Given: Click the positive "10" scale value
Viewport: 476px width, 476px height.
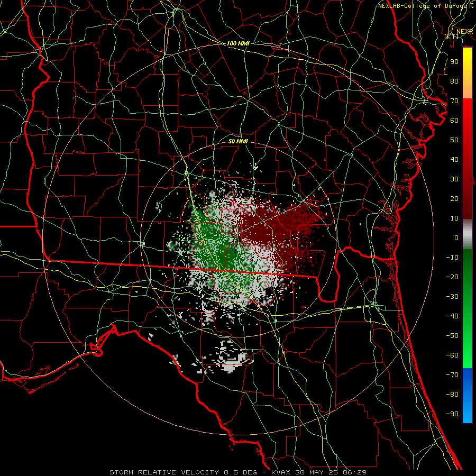Looking at the screenshot, I should (454, 218).
